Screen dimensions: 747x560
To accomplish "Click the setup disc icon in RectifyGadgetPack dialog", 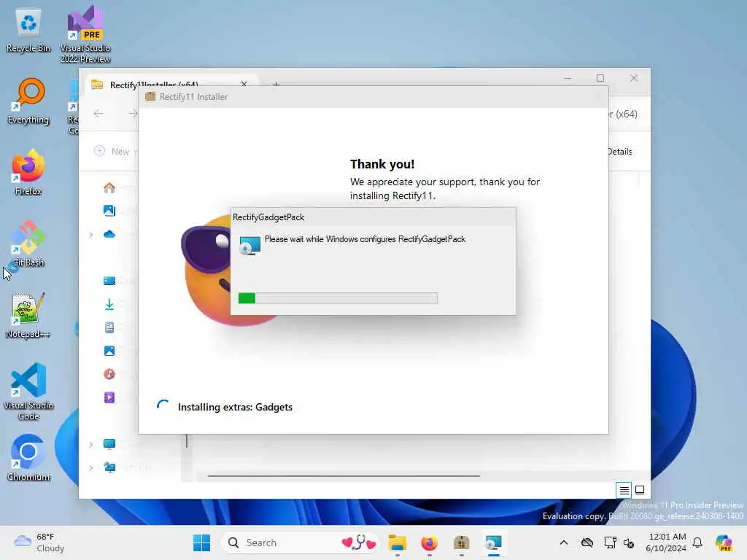I will (249, 245).
